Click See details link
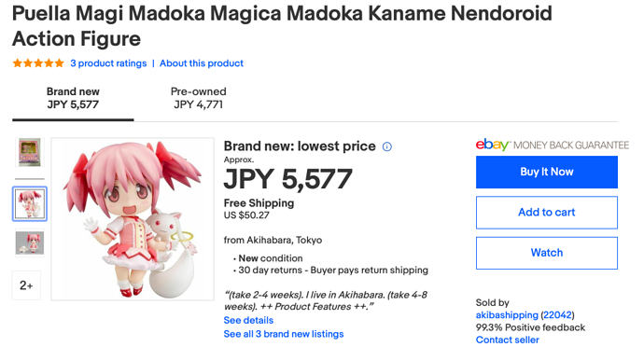The image size is (644, 347). [248, 320]
